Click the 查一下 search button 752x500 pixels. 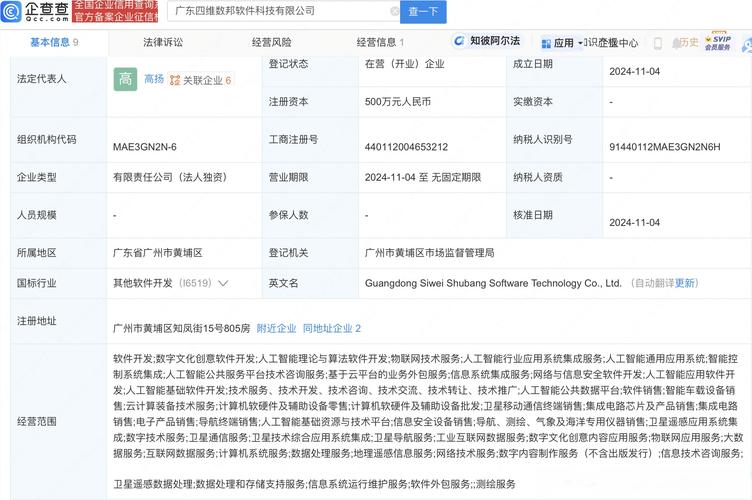[423, 11]
